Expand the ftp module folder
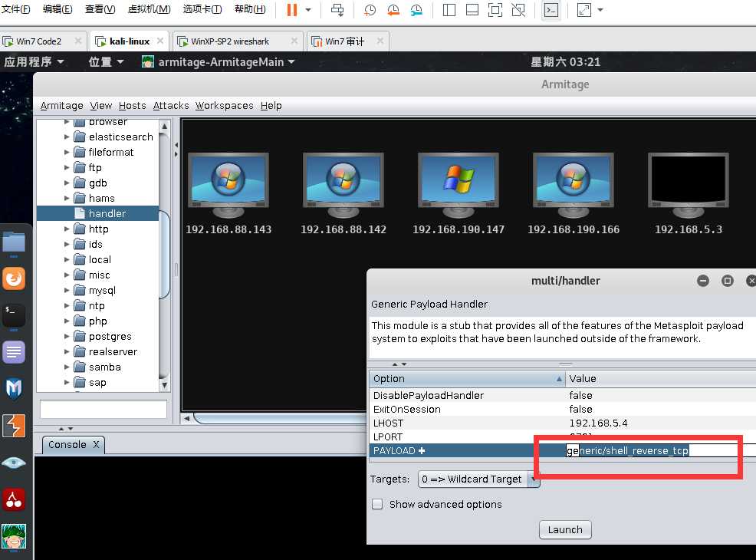This screenshot has width=756, height=560. click(x=67, y=168)
